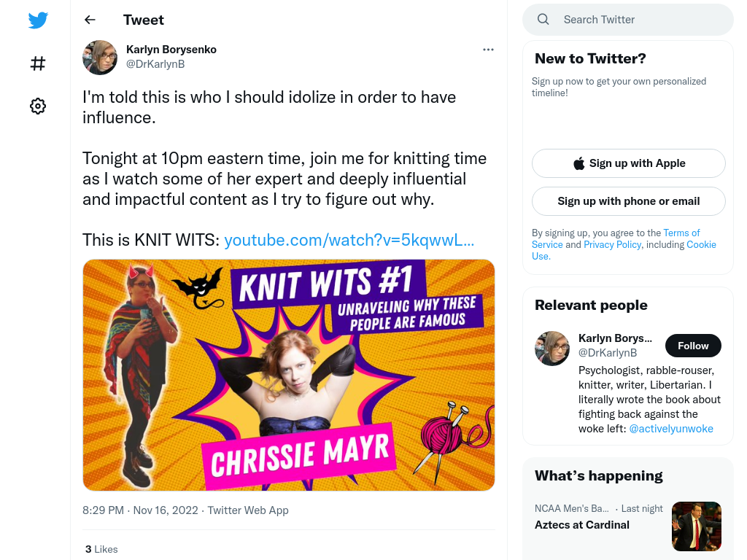747x560 pixels.
Task: Click the 8:29 PM tweet timestamp
Action: 103,510
